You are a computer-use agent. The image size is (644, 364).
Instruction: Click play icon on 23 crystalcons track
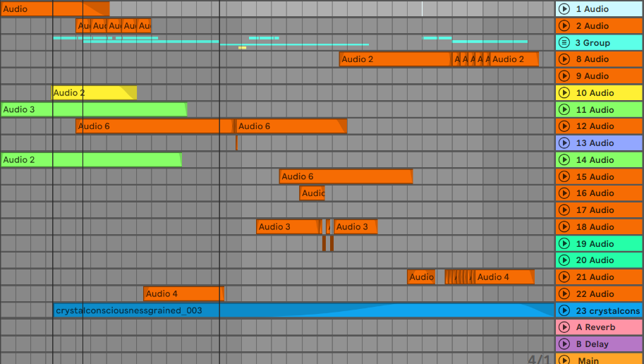(564, 310)
